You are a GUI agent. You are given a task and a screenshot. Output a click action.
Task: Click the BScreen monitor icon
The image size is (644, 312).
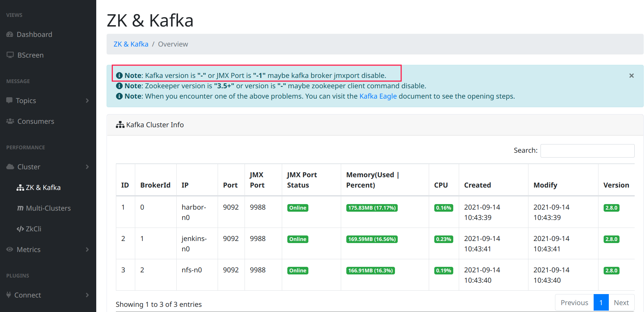click(x=10, y=54)
